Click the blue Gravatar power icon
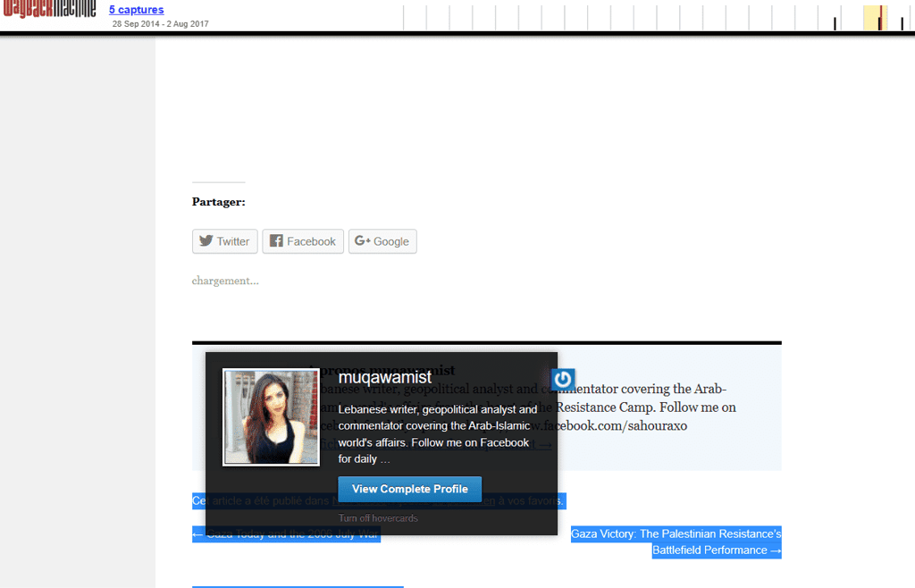The height and width of the screenshot is (588, 915). [563, 380]
